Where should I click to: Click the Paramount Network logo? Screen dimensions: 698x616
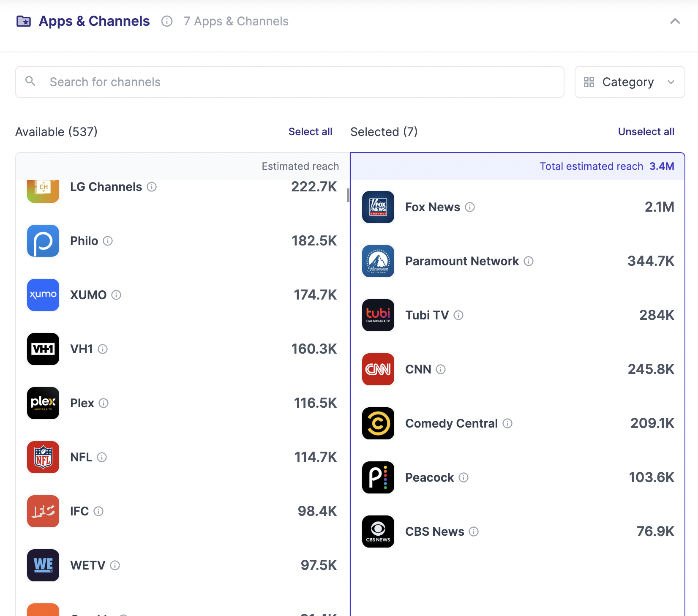pos(378,261)
